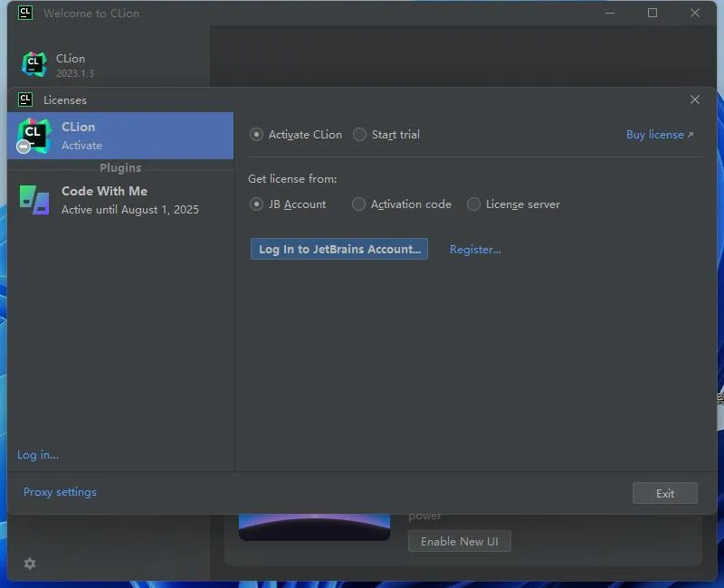Click the CLion '2023.1.3' version text
The height and width of the screenshot is (588, 724).
[75, 73]
